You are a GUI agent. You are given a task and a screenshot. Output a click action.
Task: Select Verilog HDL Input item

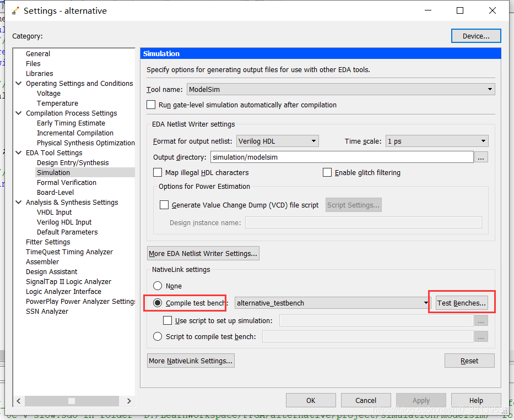[x=64, y=222]
